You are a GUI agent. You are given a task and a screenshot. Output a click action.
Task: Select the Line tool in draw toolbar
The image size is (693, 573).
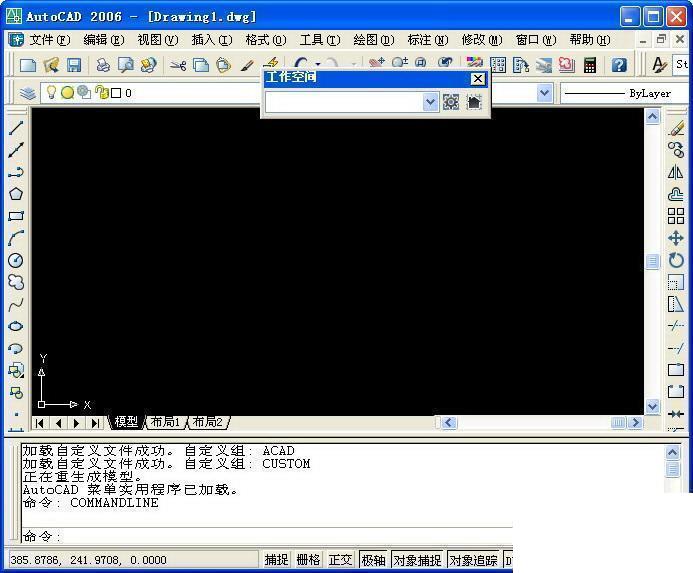(16, 128)
